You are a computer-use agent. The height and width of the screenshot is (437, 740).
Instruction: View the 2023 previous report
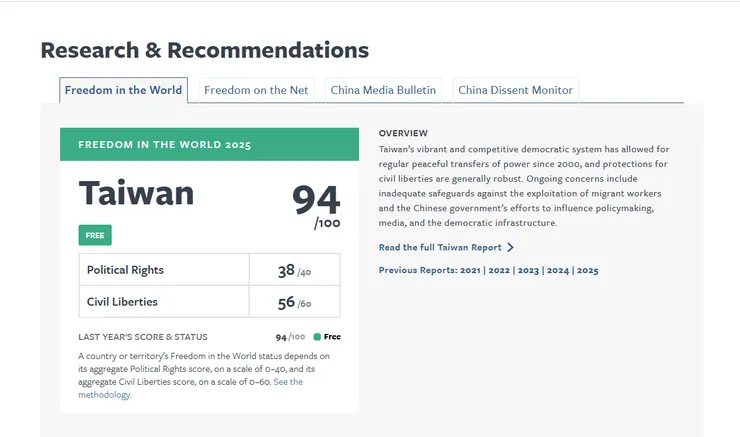[528, 270]
